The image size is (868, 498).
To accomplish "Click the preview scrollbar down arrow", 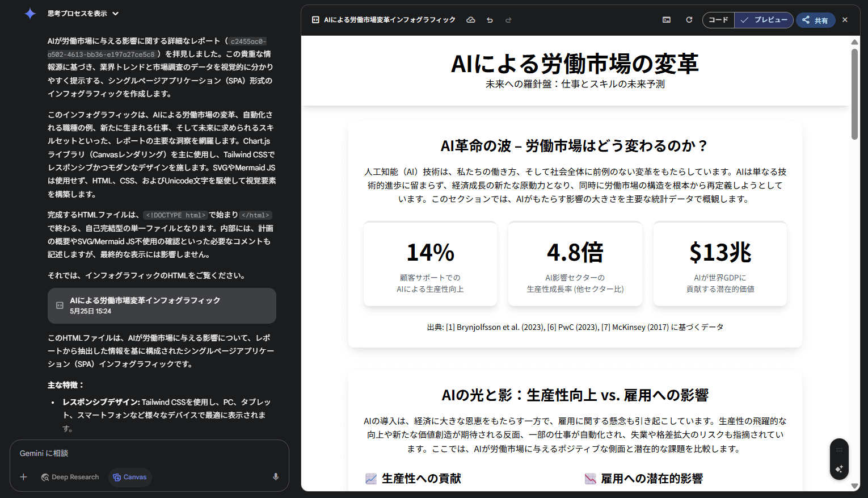I will click(854, 486).
